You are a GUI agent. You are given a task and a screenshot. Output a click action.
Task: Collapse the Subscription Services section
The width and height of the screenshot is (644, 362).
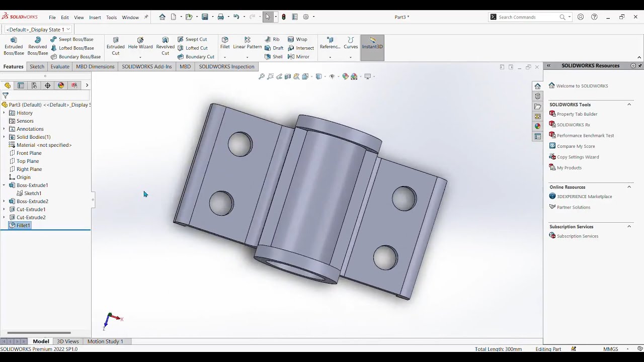tap(629, 227)
